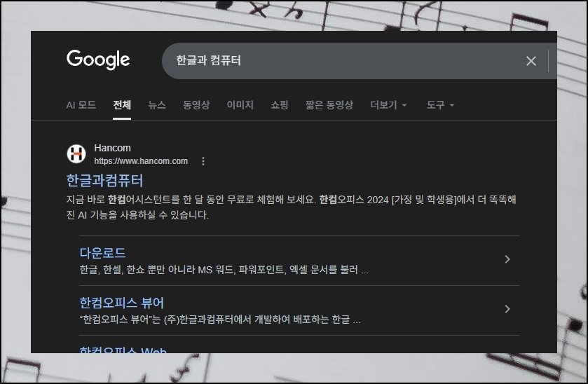Switch to the 이미지 tab
Image resolution: width=588 pixels, height=384 pixels.
(x=240, y=105)
